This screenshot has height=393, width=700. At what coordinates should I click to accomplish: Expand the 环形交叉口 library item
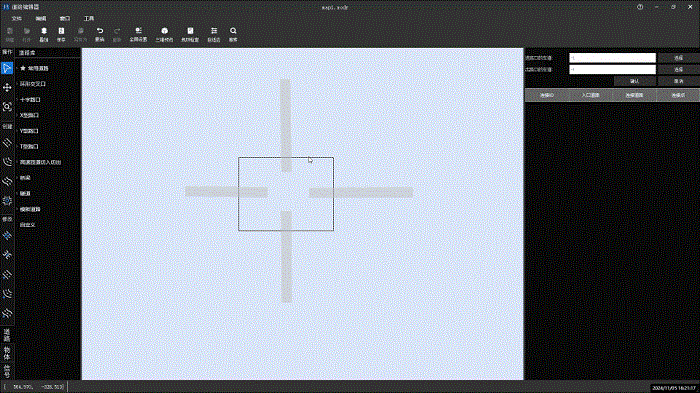[x=33, y=84]
